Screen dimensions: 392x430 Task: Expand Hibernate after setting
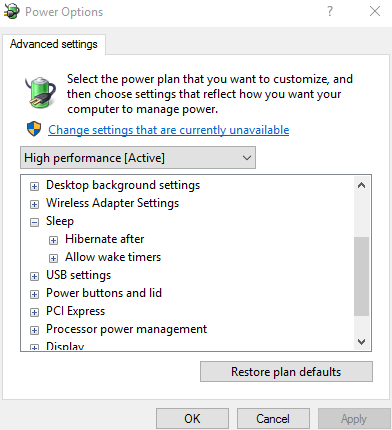pos(53,240)
